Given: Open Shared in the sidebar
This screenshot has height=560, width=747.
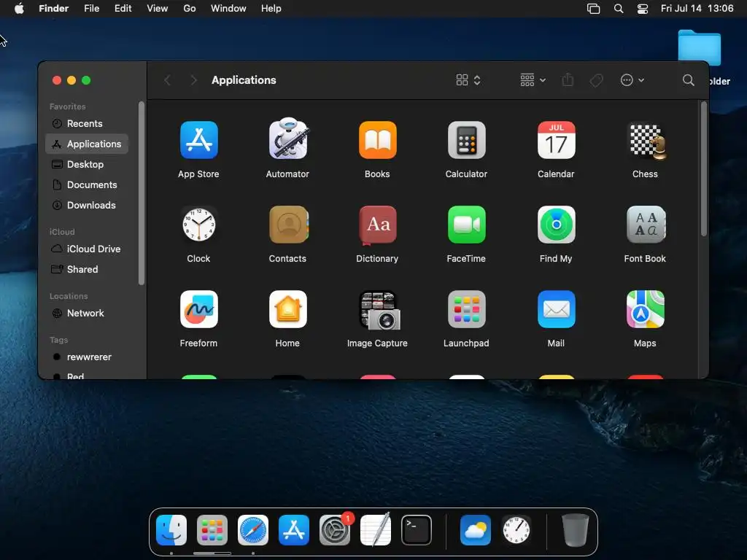Looking at the screenshot, I should (87, 270).
